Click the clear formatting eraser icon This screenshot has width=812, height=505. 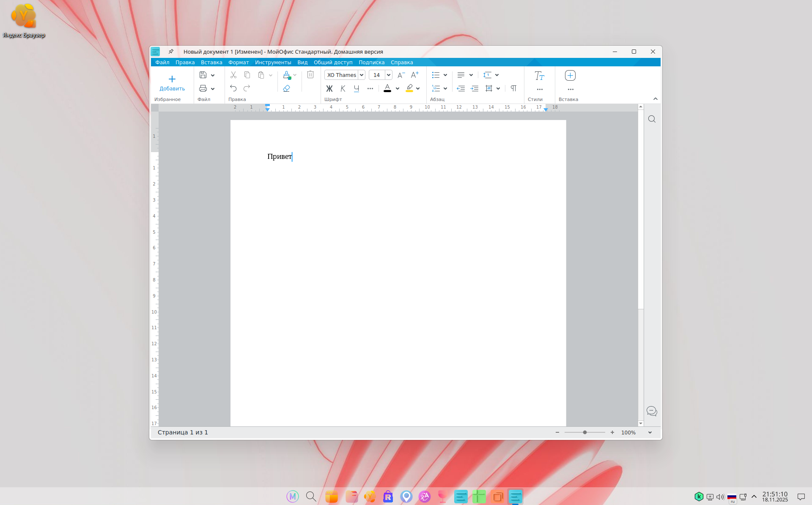click(x=286, y=88)
